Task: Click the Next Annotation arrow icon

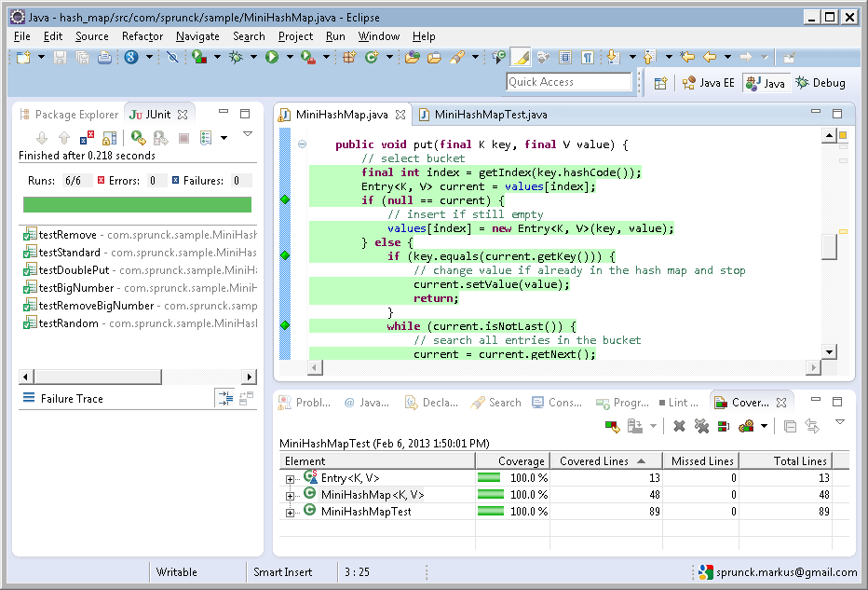Action: pyautogui.click(x=612, y=57)
